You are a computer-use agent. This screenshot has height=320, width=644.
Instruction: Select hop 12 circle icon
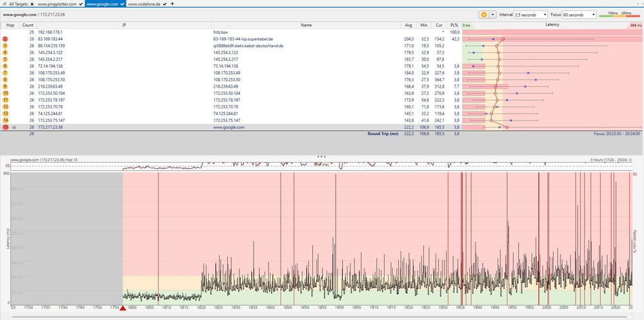coord(5,107)
